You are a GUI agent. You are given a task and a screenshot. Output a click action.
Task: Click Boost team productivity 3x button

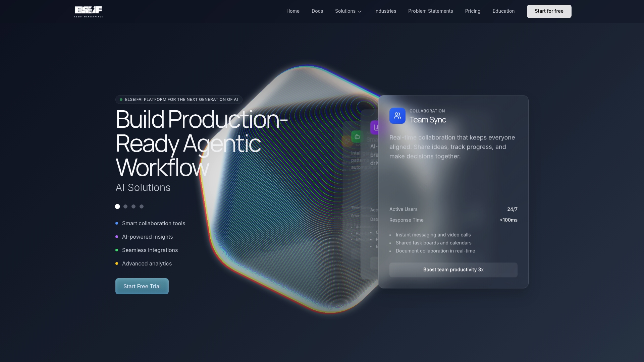[453, 270]
